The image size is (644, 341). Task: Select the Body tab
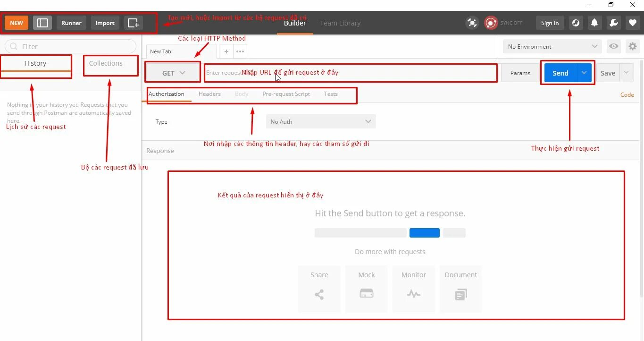coord(242,94)
